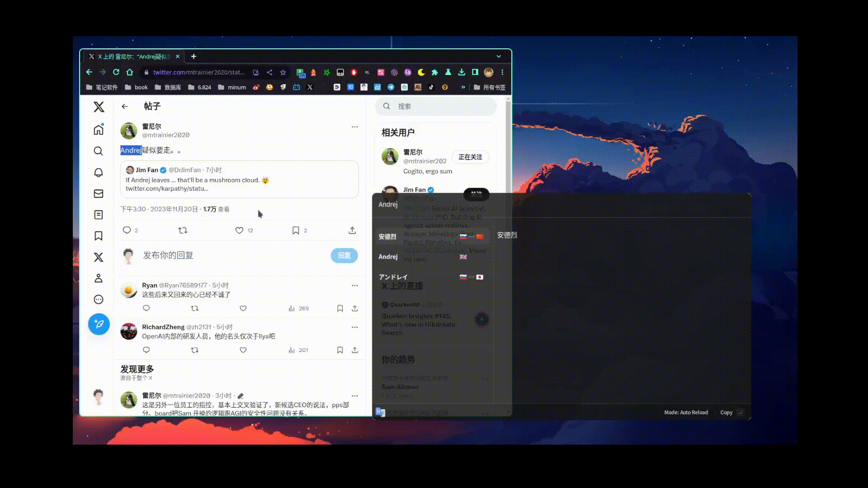Bookmark RichardZheng's reply
Screen dimensions: 868x488
tap(340, 350)
